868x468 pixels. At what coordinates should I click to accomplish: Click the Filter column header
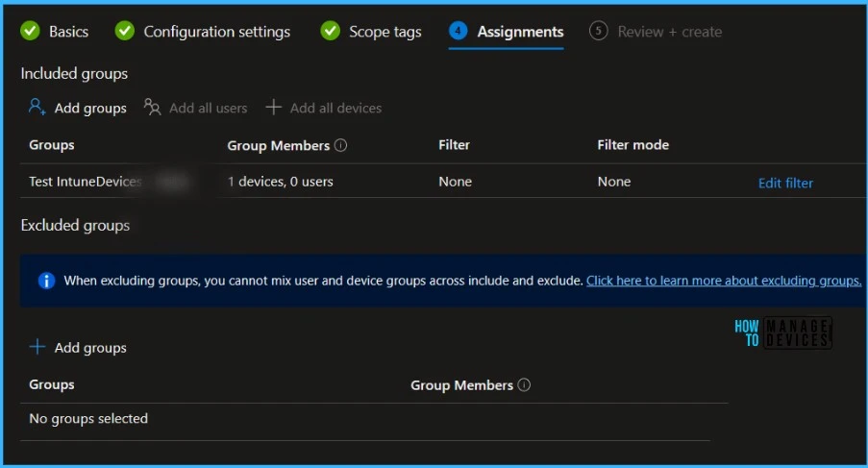(x=454, y=145)
